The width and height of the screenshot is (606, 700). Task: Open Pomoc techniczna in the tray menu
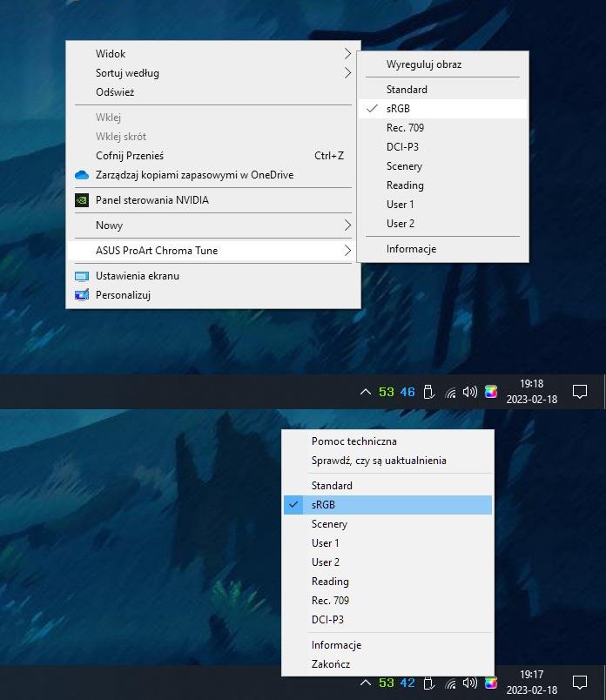387,441
